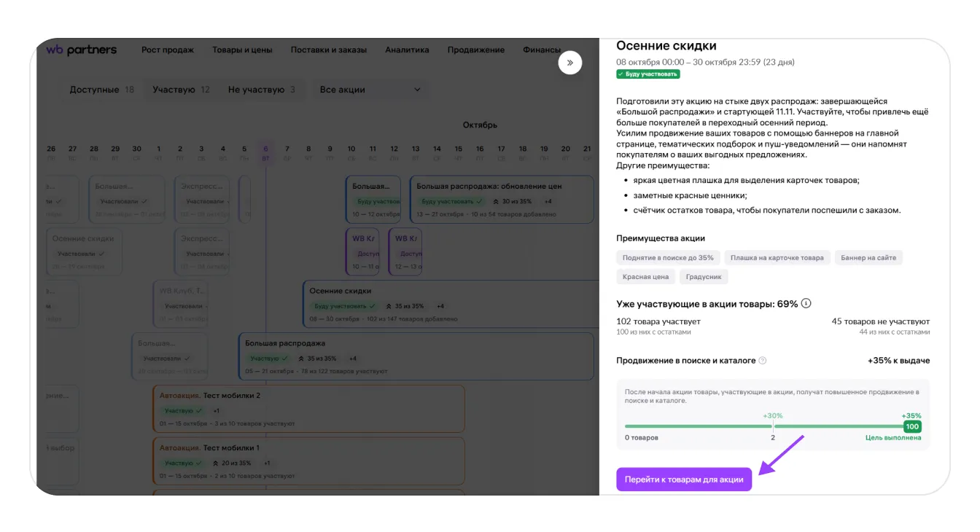Click the Градусник tag
The height and width of the screenshot is (532, 980).
[x=704, y=277]
